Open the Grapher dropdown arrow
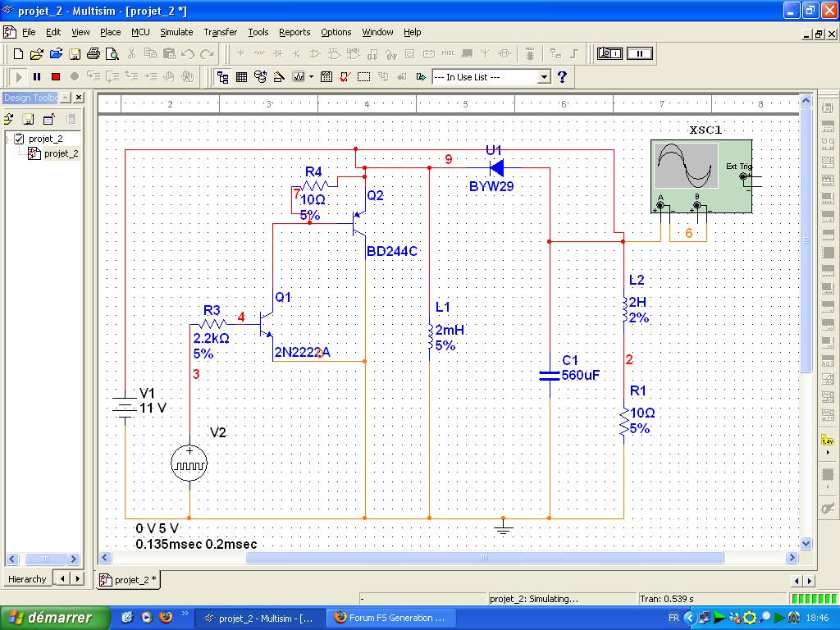This screenshot has height=630, width=840. coord(311,76)
